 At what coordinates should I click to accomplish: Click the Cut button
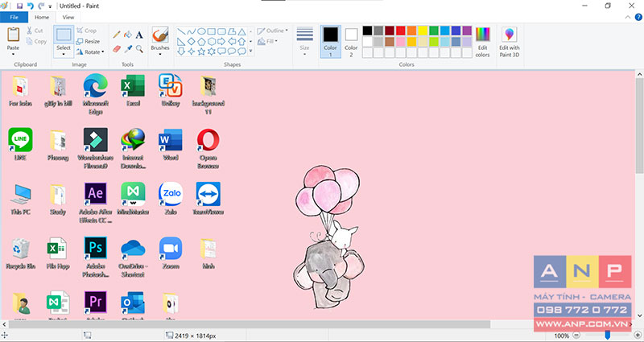(x=35, y=31)
